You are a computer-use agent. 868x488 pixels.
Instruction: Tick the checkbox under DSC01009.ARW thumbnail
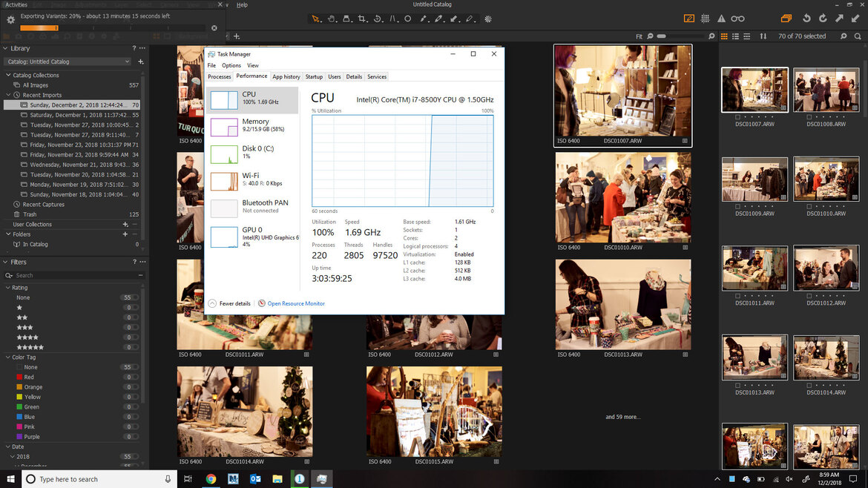pos(738,207)
